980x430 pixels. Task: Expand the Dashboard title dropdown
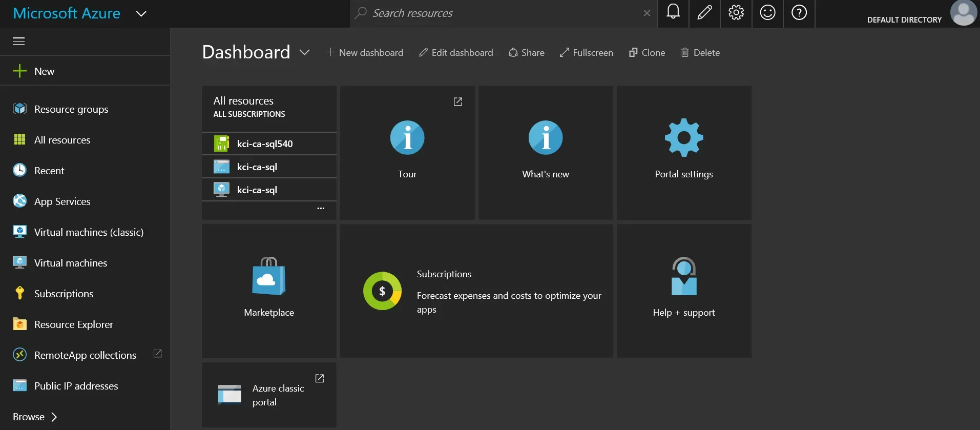click(x=304, y=52)
